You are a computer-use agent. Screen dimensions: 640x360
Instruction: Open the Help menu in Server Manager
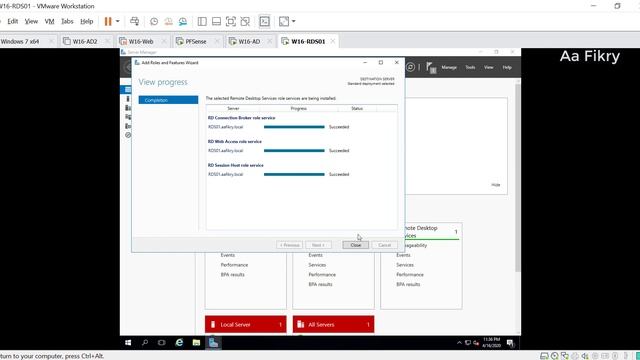click(507, 67)
